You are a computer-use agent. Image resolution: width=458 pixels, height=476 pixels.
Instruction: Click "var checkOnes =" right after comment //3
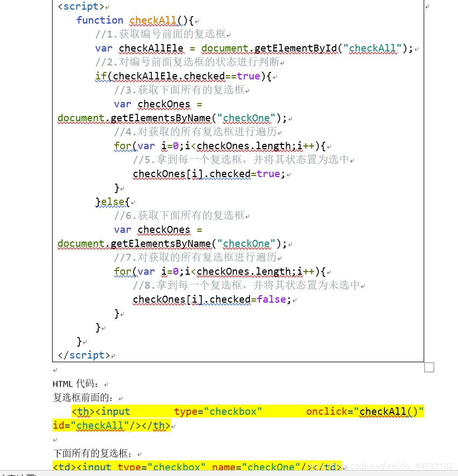(x=158, y=104)
